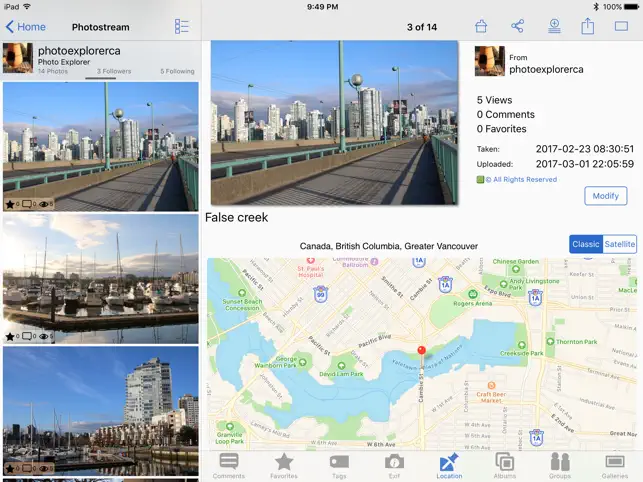Tap George Wainborn Park marker
The image size is (643, 482).
pyautogui.click(x=303, y=362)
